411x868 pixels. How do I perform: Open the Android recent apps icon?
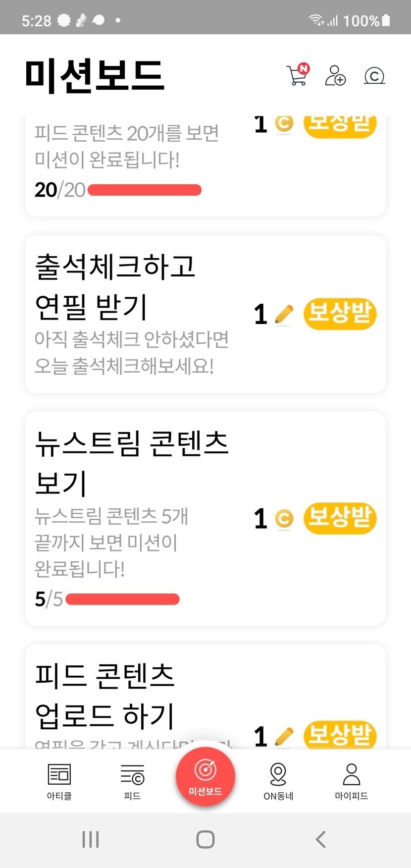pos(91,839)
